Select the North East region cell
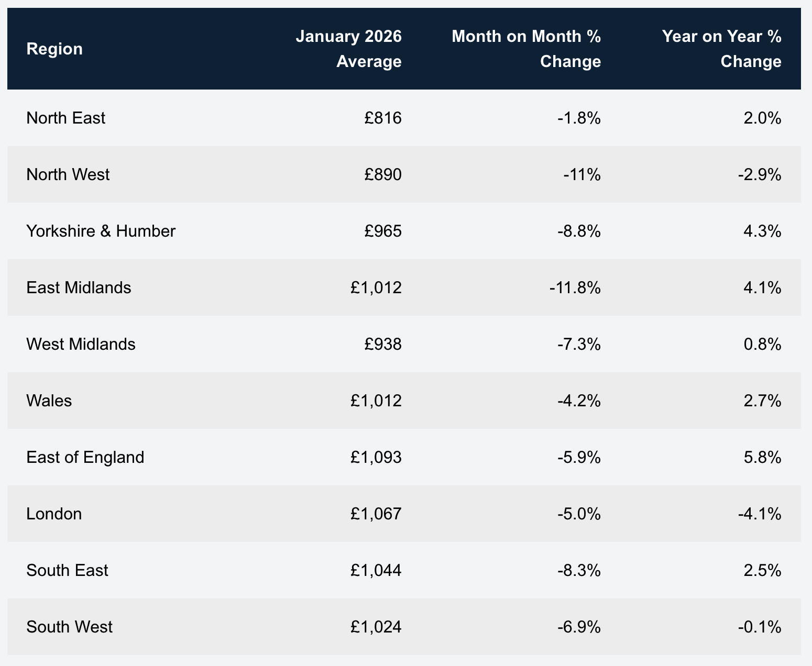This screenshot has width=812, height=666. (x=65, y=118)
